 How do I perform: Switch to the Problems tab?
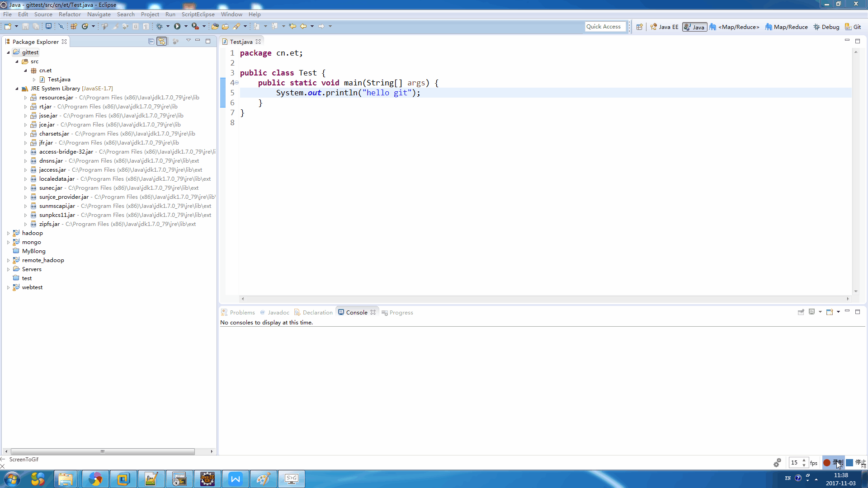(x=238, y=312)
